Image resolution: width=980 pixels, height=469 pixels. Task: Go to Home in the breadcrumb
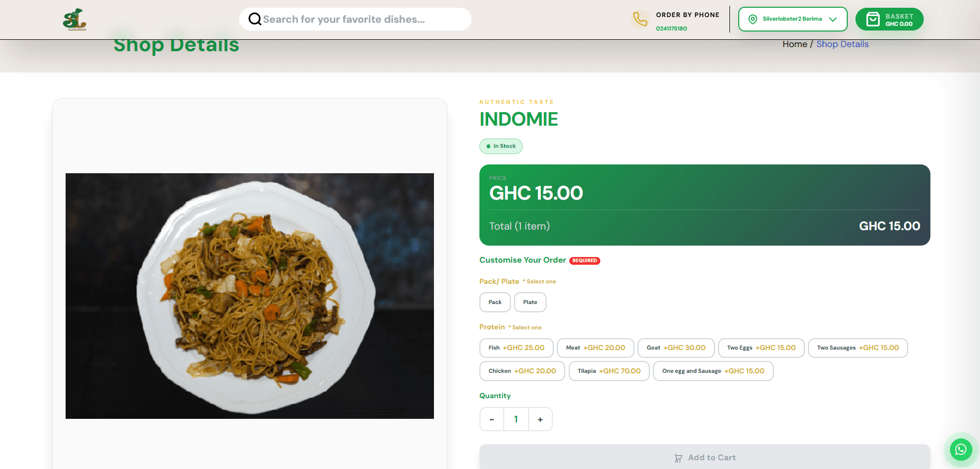[x=795, y=44]
